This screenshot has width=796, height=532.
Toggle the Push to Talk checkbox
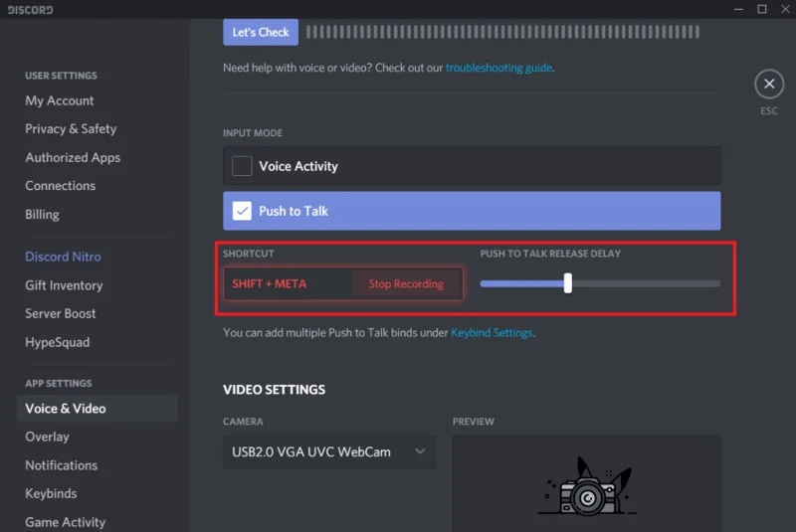click(242, 211)
